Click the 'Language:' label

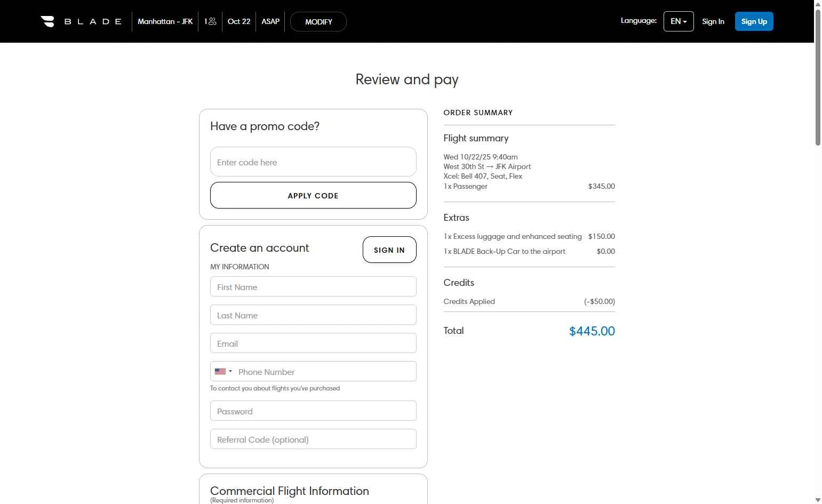coord(639,21)
